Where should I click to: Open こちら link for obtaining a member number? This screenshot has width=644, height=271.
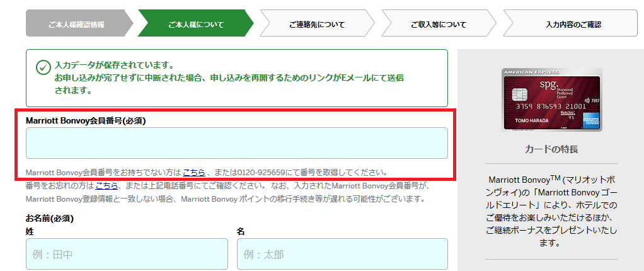click(194, 171)
